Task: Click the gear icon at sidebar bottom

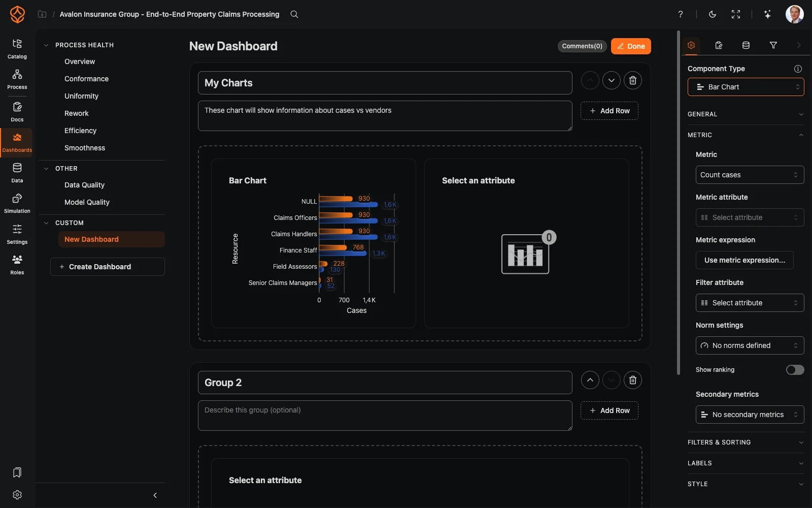Action: (x=17, y=495)
